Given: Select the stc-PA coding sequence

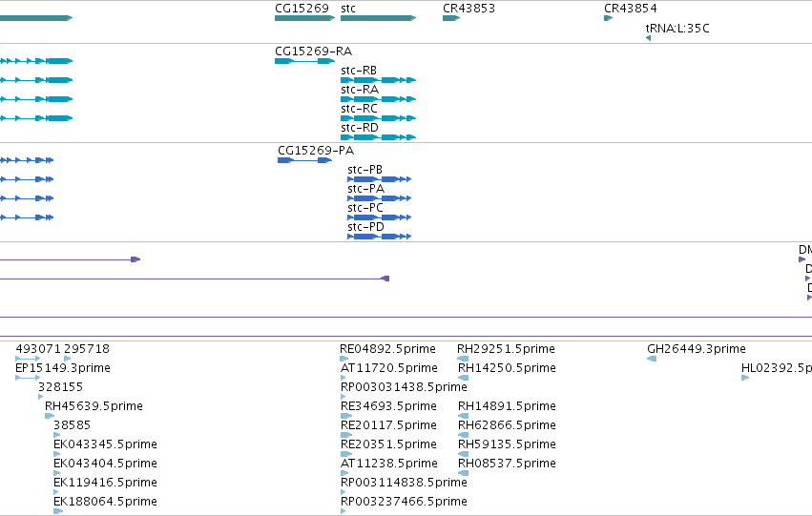Looking at the screenshot, I should click(x=379, y=198).
